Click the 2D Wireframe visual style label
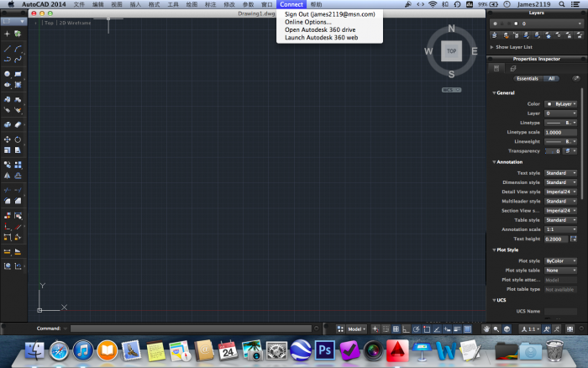Screen dimensions: 588x368 tap(75, 23)
